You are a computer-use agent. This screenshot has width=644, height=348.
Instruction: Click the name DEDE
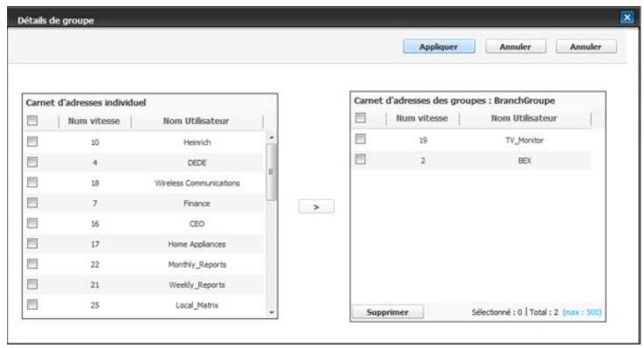tap(197, 163)
